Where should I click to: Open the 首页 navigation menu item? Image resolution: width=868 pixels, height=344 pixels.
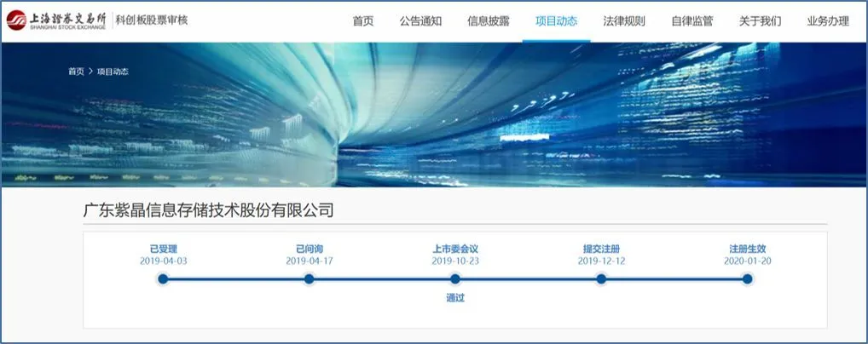tap(363, 21)
